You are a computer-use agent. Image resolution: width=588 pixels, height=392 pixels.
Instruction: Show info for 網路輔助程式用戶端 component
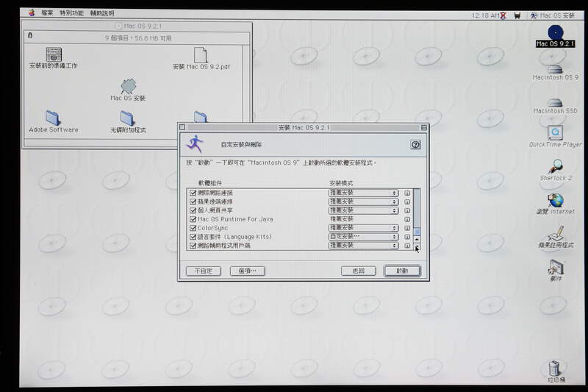tap(407, 246)
